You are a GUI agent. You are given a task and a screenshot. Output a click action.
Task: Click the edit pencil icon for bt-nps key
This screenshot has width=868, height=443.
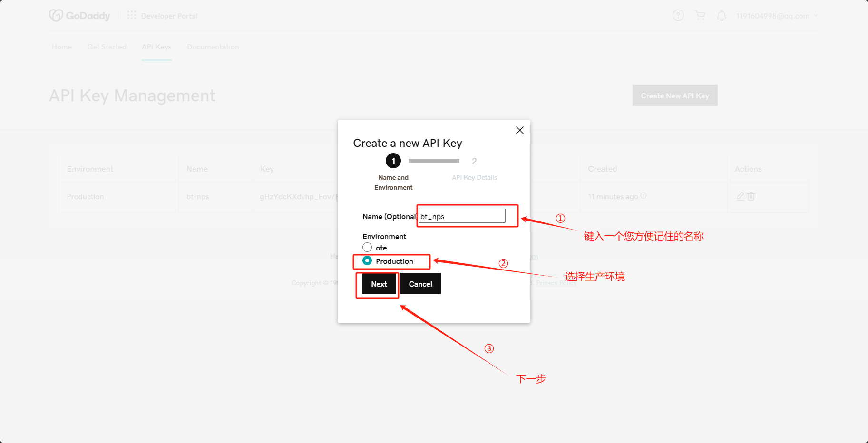741,196
